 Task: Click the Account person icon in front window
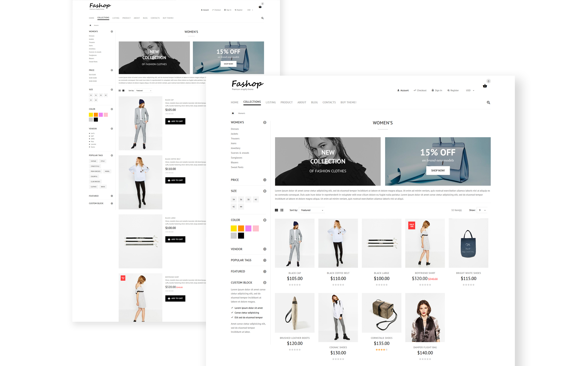point(398,90)
